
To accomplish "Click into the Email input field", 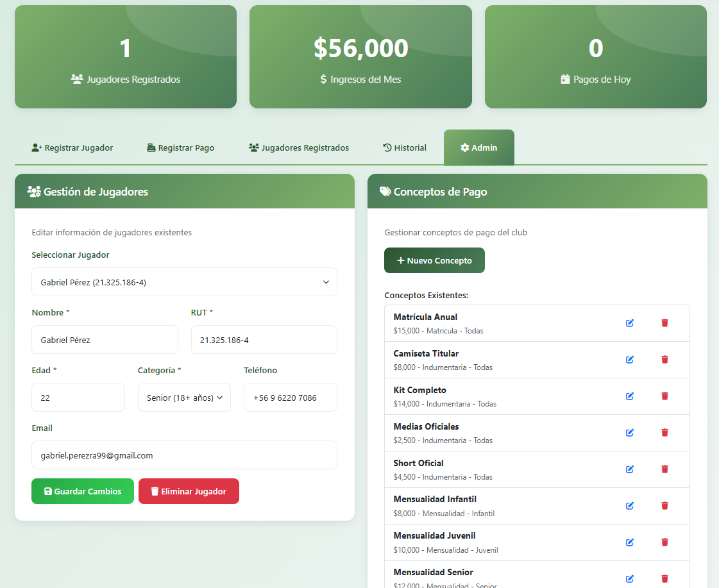I will (x=184, y=455).
